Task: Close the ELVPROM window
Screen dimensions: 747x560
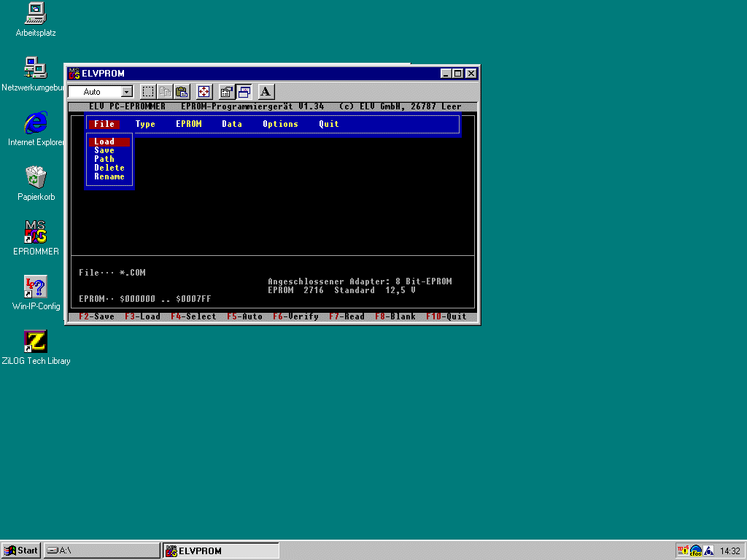Action: coord(471,74)
